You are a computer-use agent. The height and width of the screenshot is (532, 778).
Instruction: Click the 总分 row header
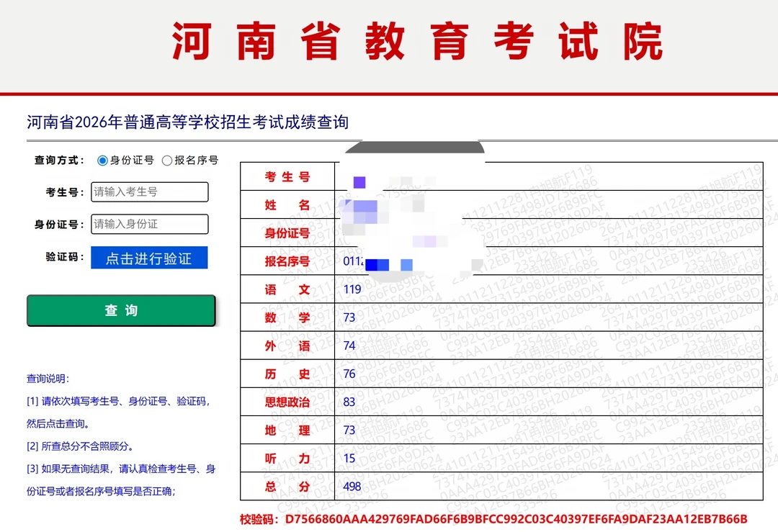pyautogui.click(x=287, y=487)
